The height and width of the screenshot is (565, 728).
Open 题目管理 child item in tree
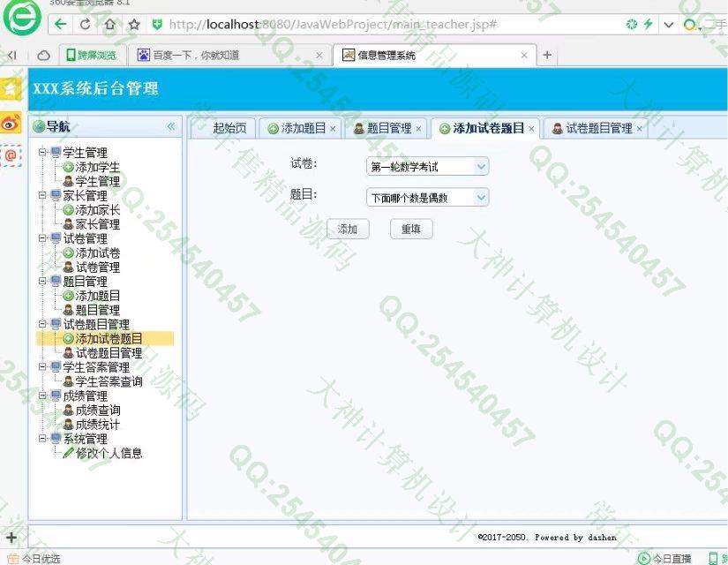pyautogui.click(x=97, y=310)
